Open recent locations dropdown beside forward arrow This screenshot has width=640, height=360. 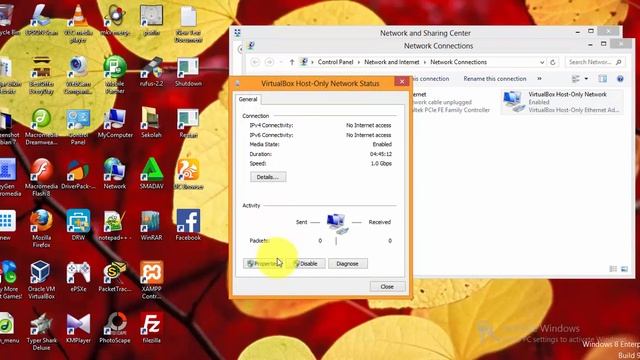click(x=281, y=62)
